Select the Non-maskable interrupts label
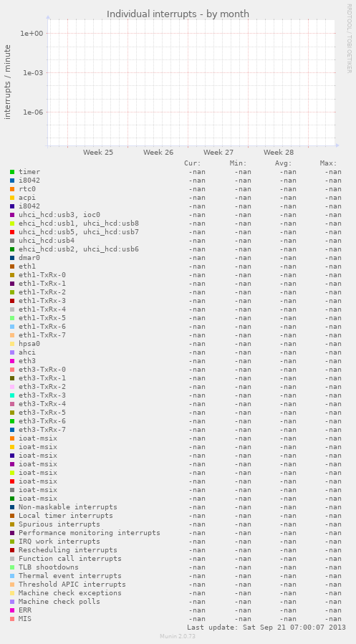Screen dimensions: 356x644 (x=68, y=507)
